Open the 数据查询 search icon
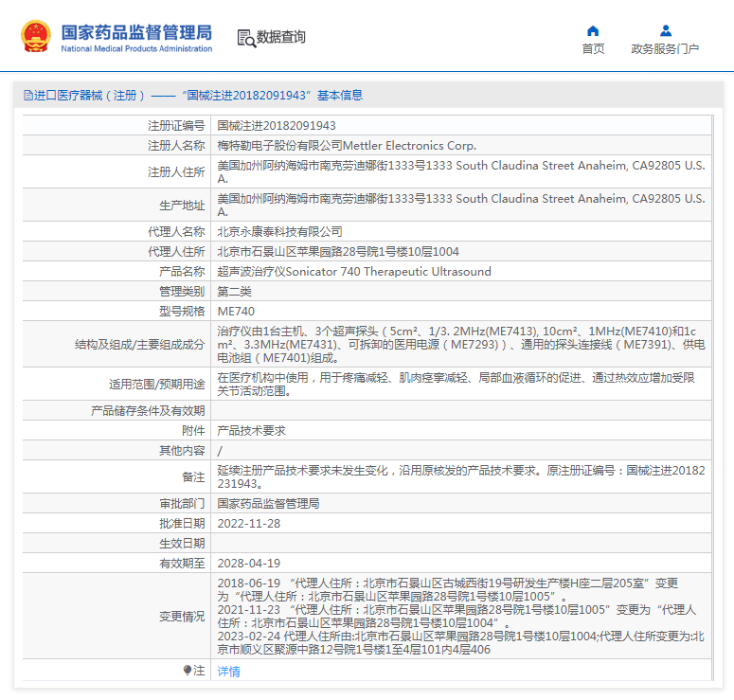 pyautogui.click(x=246, y=39)
